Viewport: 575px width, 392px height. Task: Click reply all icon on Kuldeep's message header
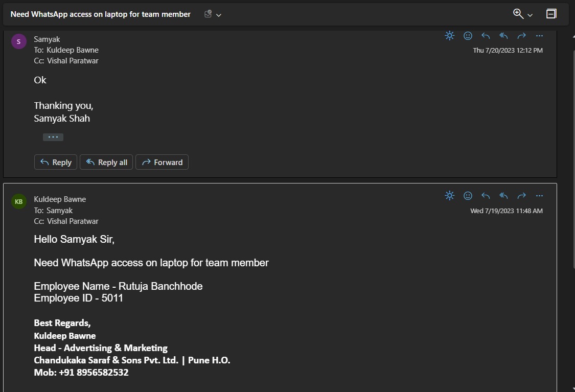pyautogui.click(x=503, y=195)
